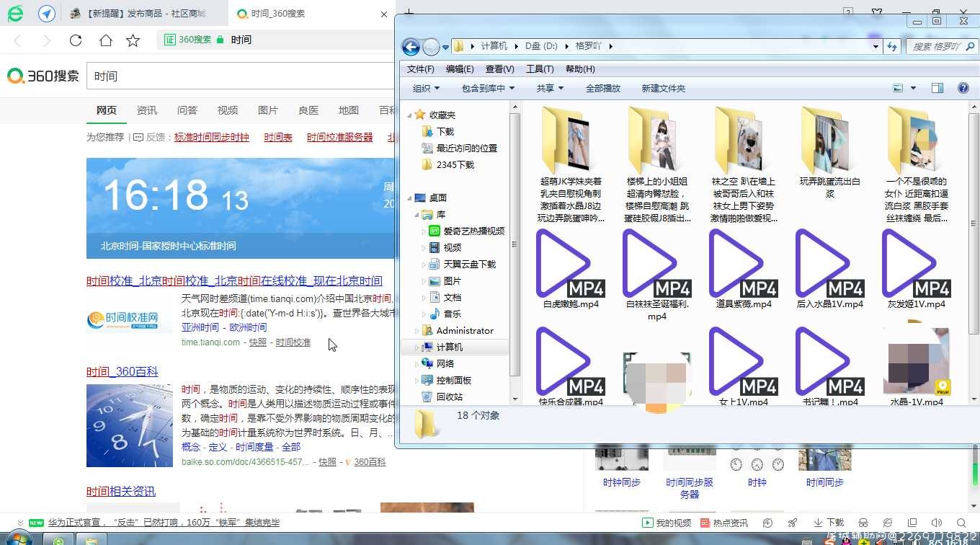980x545 pixels.
Task: Open the 帮助(H) menu
Action: (x=580, y=69)
